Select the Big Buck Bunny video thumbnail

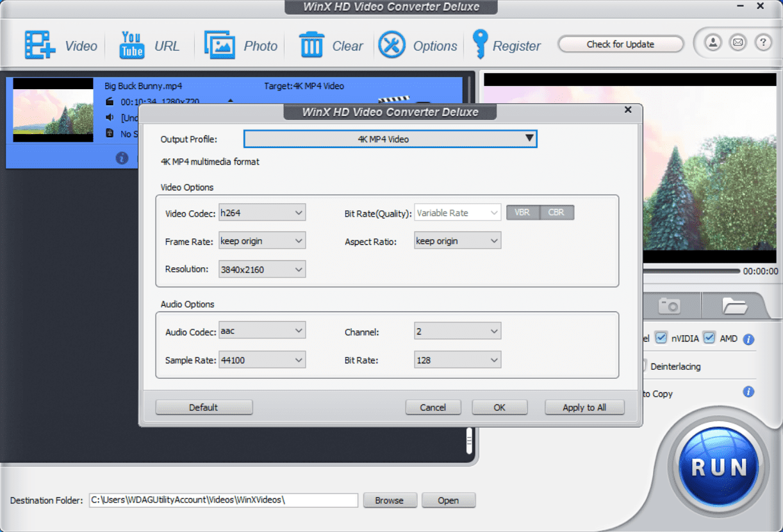point(53,110)
